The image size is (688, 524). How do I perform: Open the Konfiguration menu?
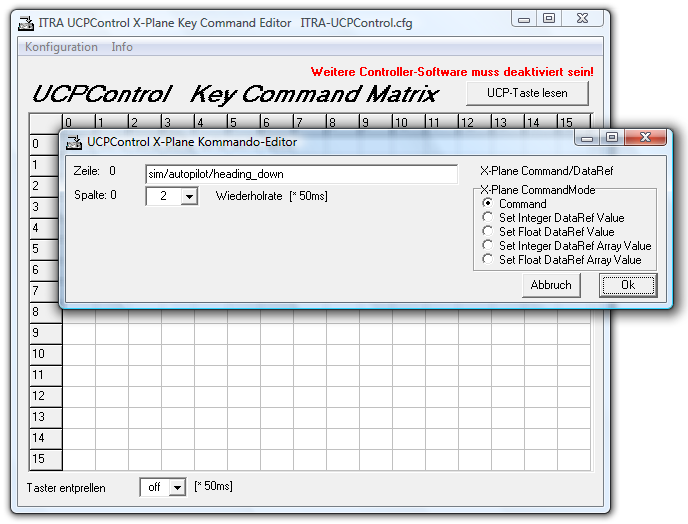coord(61,47)
